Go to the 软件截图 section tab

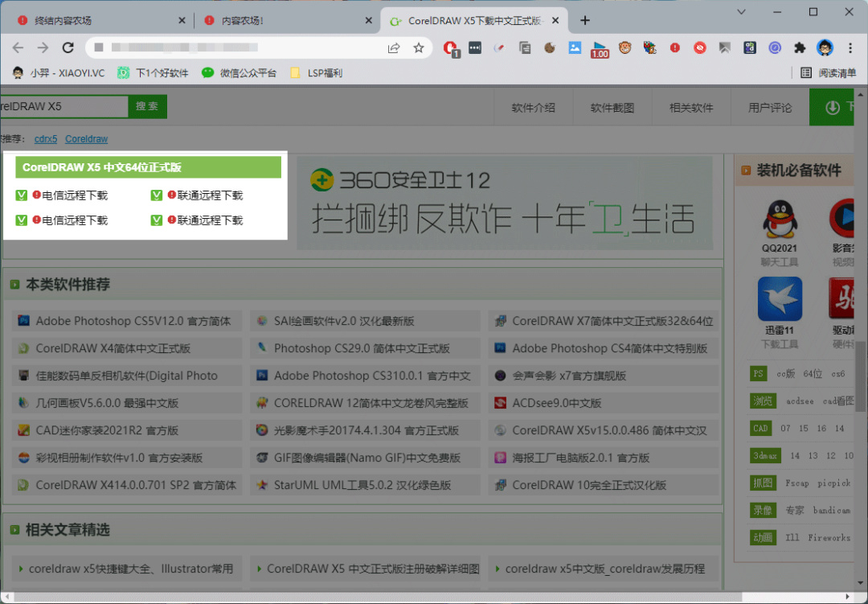612,108
